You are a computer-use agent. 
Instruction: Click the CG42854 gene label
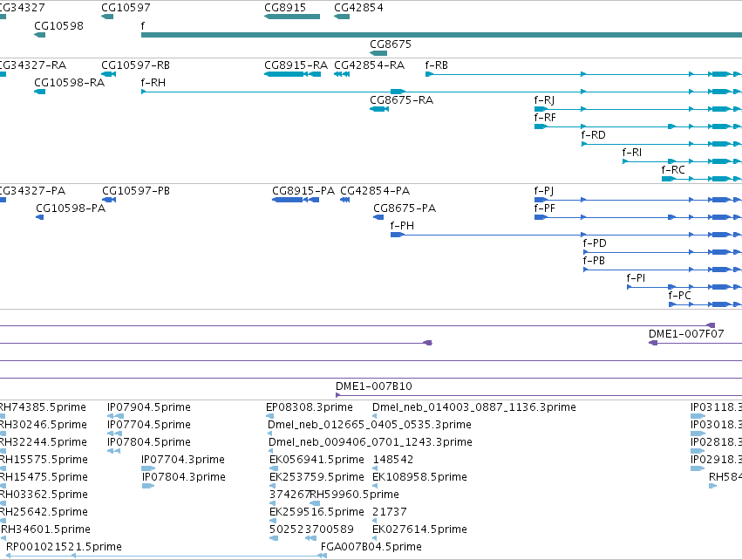(358, 8)
